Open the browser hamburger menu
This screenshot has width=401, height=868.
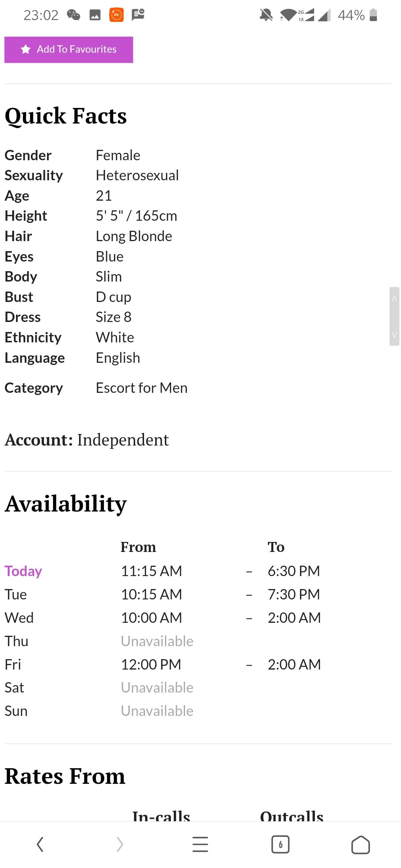pos(200,845)
